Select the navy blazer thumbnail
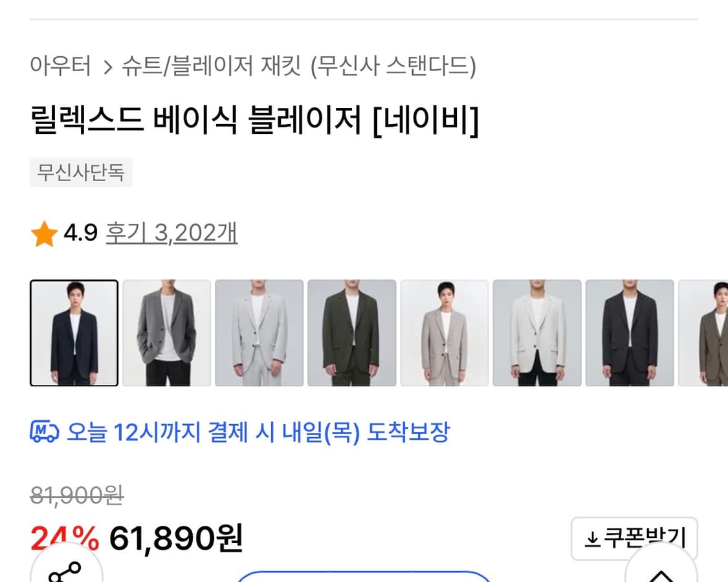The height and width of the screenshot is (582, 728). (x=74, y=333)
